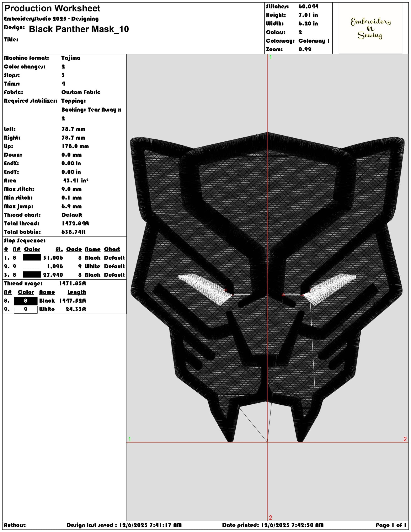The image size is (411, 532).
Task: Click the "Right:" label
Action: (12, 138)
